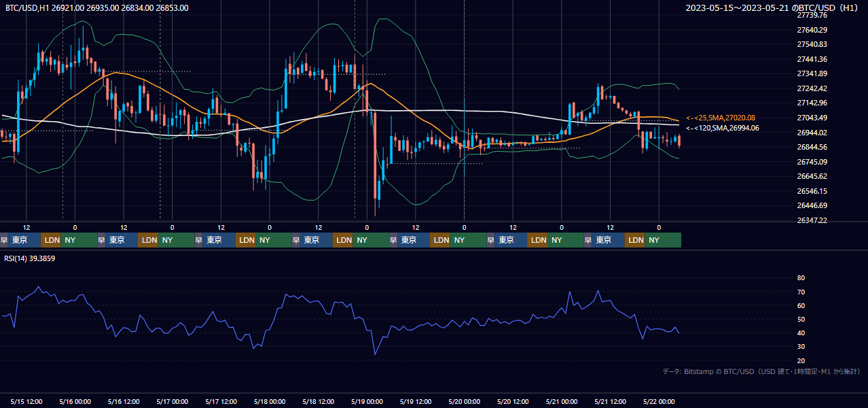868x408 pixels.
Task: Click RSI axis level 30
Action: [801, 347]
